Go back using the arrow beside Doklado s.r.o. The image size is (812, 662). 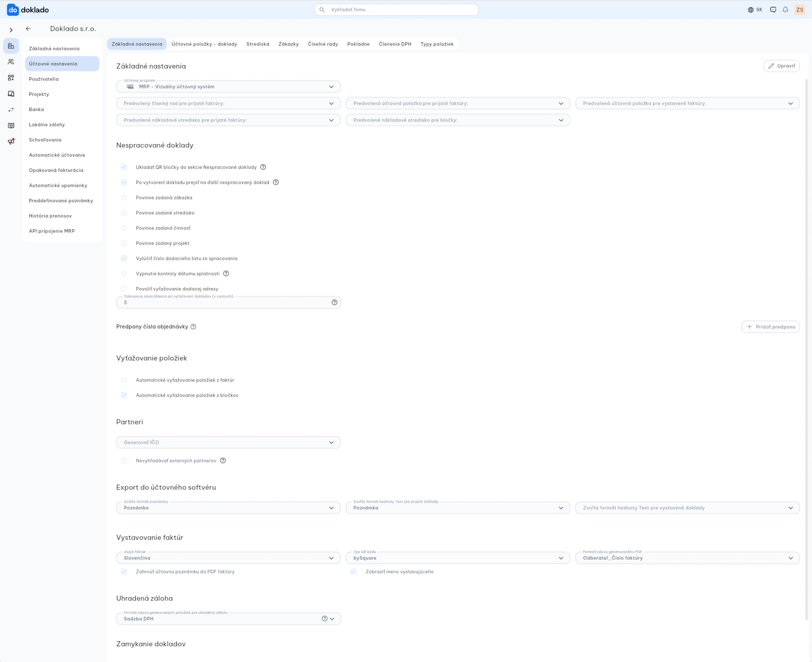[x=28, y=29]
